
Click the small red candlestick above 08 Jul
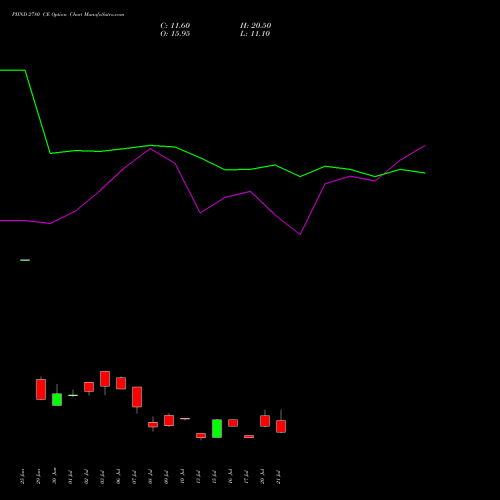pyautogui.click(x=153, y=424)
